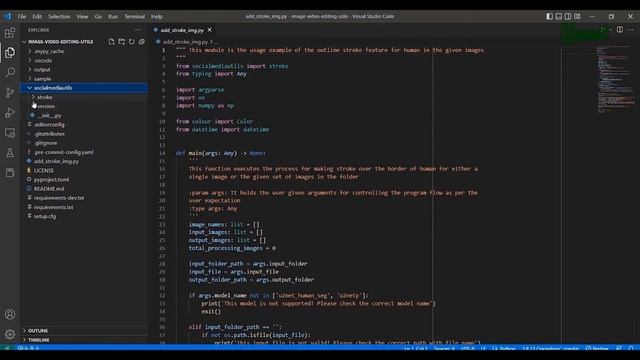The width and height of the screenshot is (640, 360).
Task: Open the .editorconfig file
Action: (84, 124)
